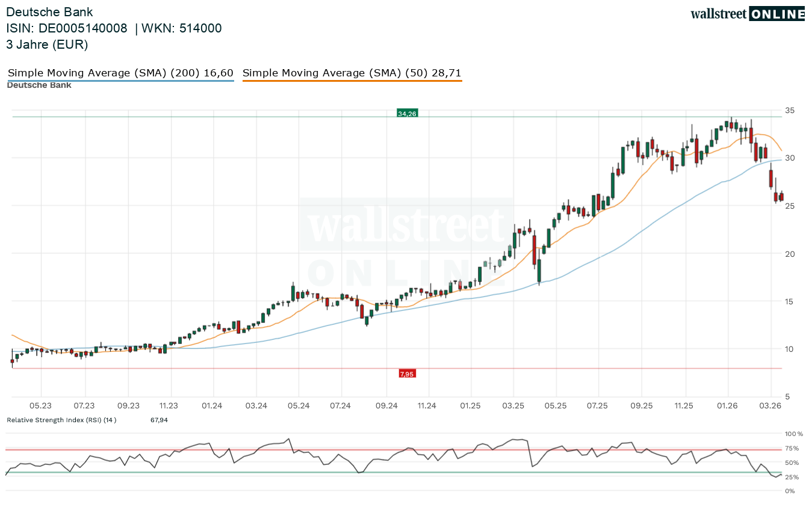The height and width of the screenshot is (507, 812).
Task: Click the 20 price level on y-axis
Action: point(789,254)
